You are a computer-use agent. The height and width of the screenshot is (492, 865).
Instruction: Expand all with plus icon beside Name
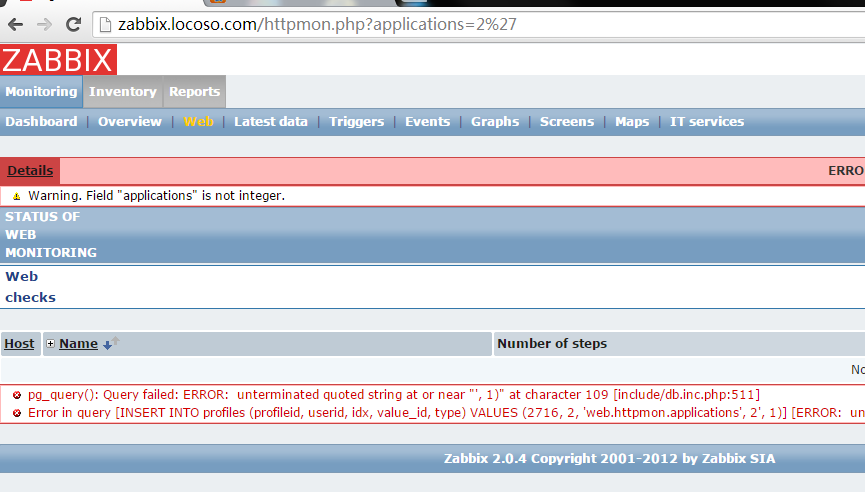tap(50, 344)
